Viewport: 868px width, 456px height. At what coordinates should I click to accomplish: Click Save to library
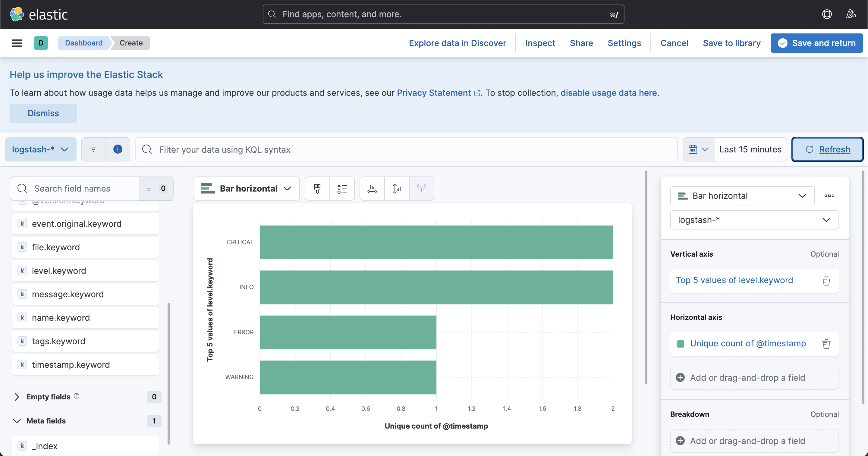(731, 43)
